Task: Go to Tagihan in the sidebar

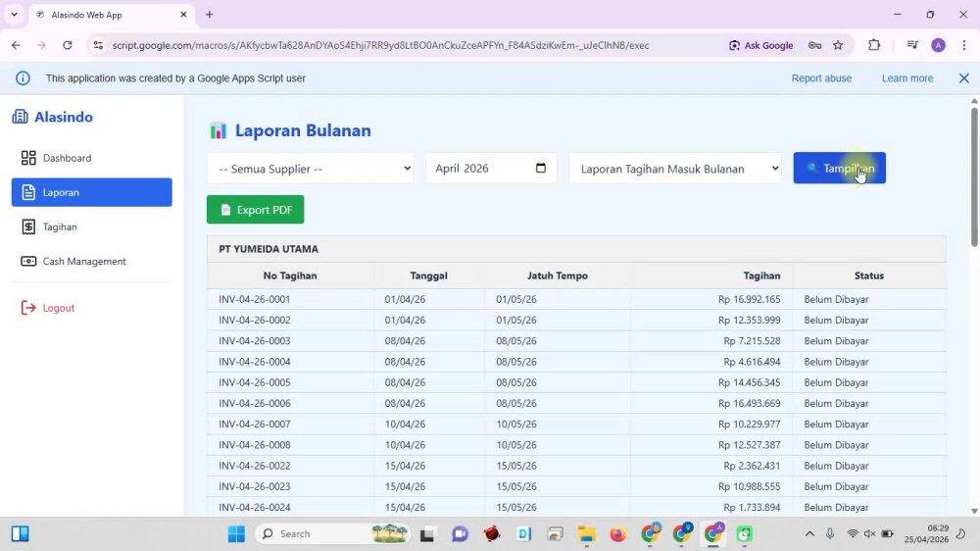Action: (x=91, y=226)
